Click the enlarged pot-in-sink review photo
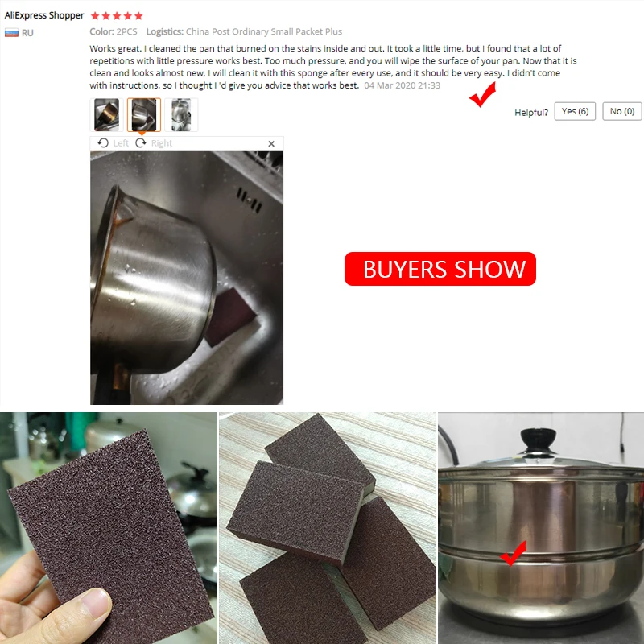Screen dimensions: 644x644 pos(187,278)
